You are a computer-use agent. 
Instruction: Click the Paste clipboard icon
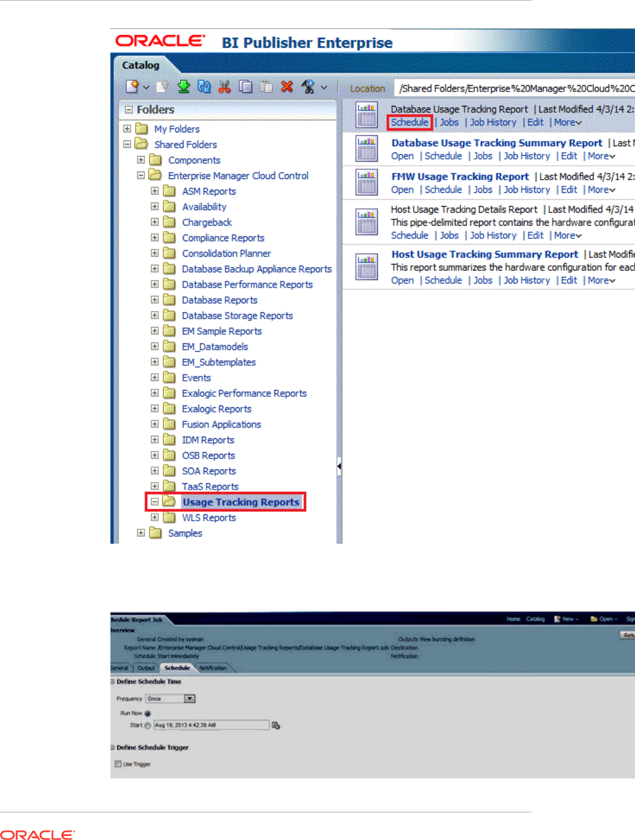[x=266, y=86]
